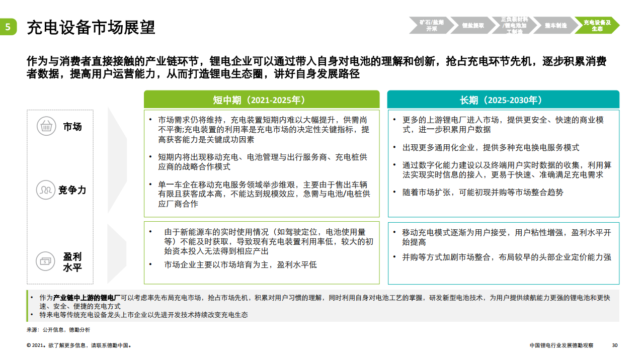This screenshot has height=362, width=644.
Task: Click the 短中期（2021-2025年）green header
Action: [x=262, y=100]
